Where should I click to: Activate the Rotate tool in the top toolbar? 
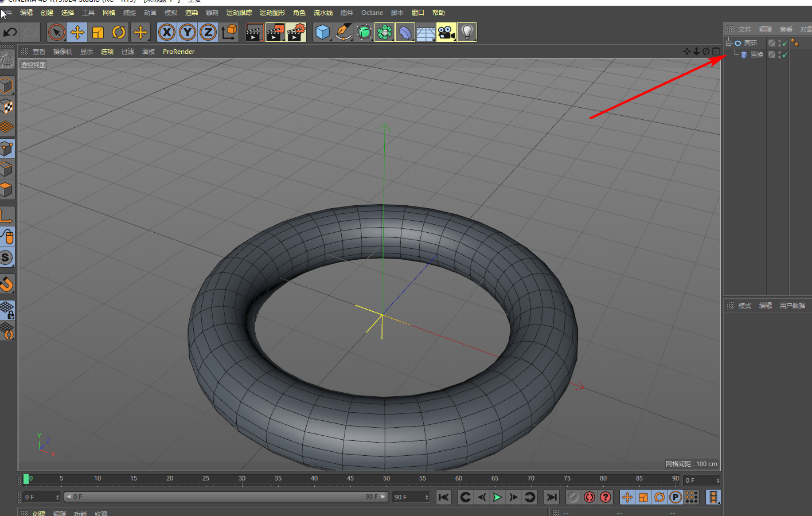[x=119, y=32]
